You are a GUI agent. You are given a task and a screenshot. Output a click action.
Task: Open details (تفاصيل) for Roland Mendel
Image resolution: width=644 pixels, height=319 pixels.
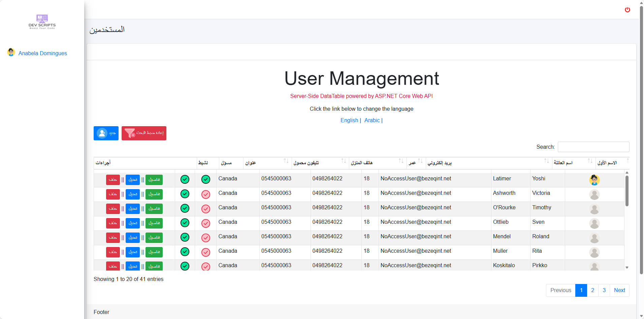tap(154, 238)
